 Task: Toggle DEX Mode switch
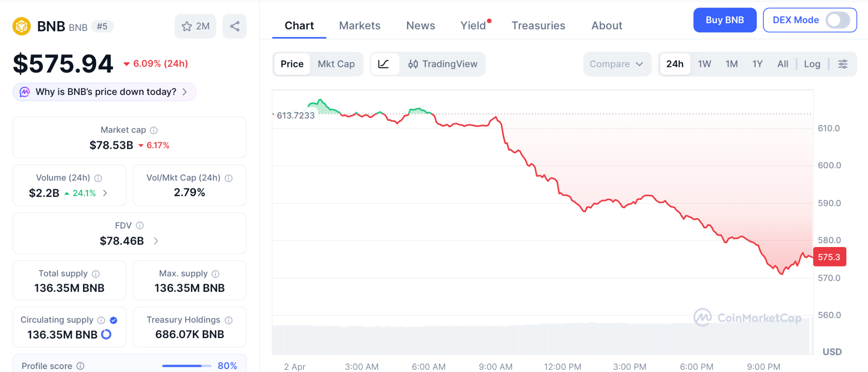pyautogui.click(x=837, y=20)
